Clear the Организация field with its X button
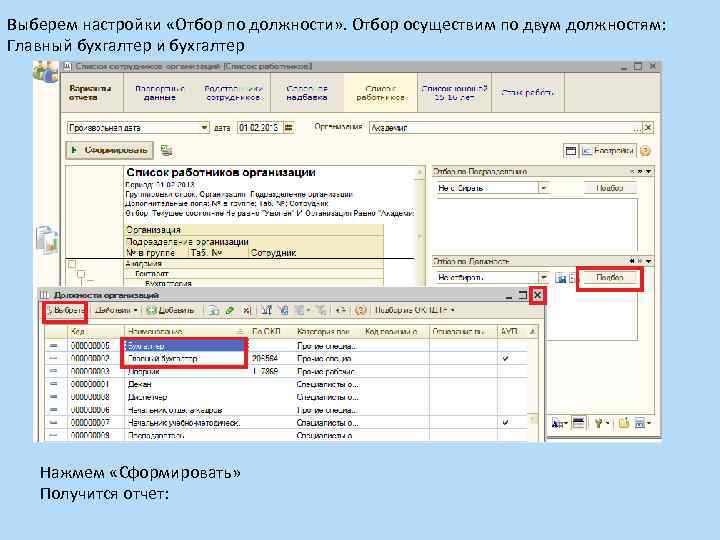720x540 pixels. click(648, 128)
